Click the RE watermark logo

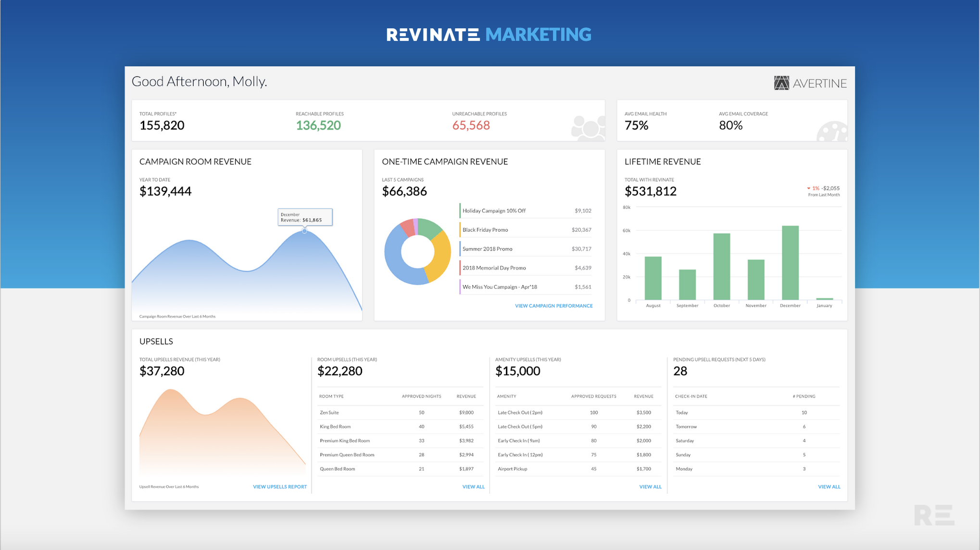934,515
